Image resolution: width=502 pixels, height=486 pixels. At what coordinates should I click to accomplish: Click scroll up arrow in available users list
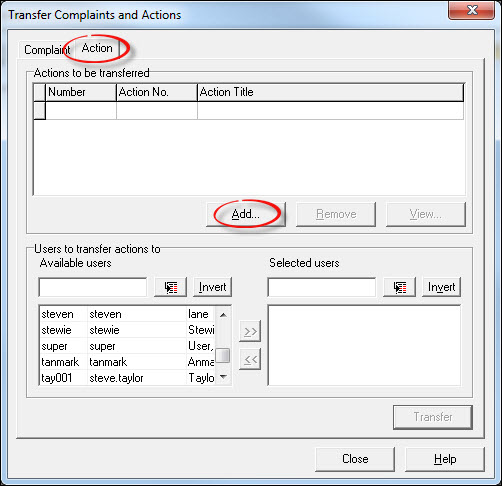click(223, 315)
